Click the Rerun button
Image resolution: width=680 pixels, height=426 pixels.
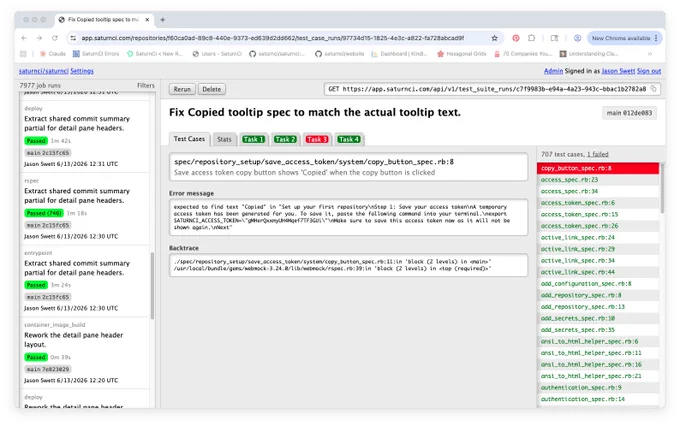pyautogui.click(x=182, y=89)
